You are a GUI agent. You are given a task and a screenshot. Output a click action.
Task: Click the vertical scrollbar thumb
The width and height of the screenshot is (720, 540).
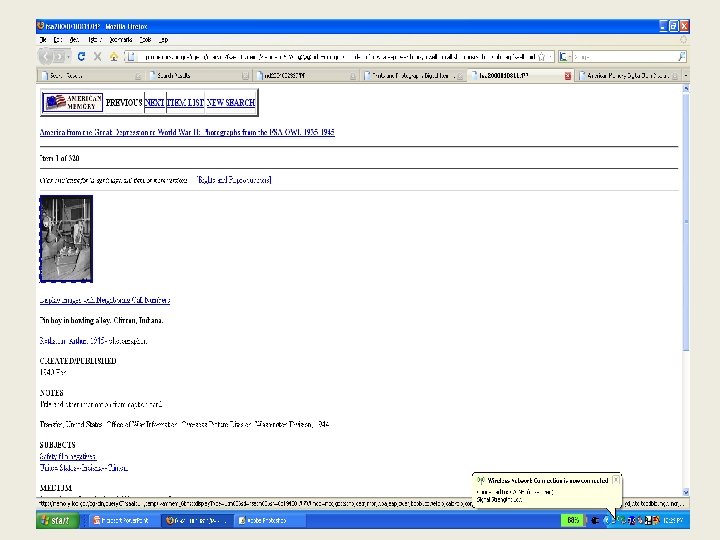pyautogui.click(x=686, y=222)
